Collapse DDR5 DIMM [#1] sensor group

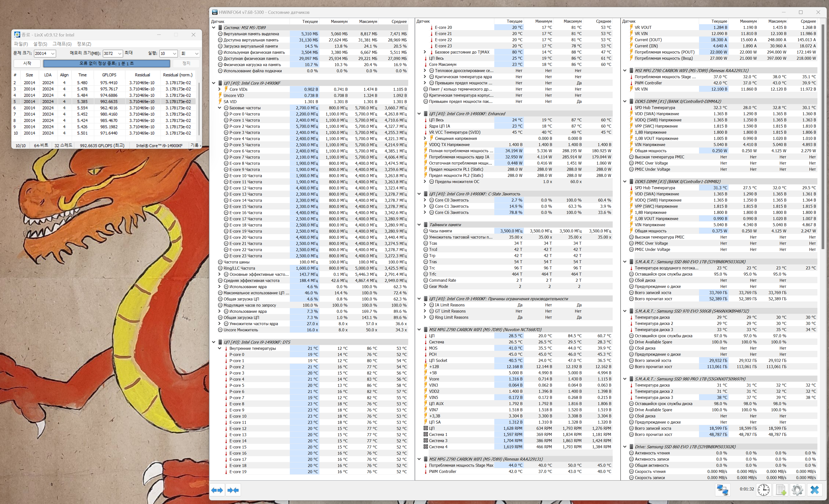[625, 101]
